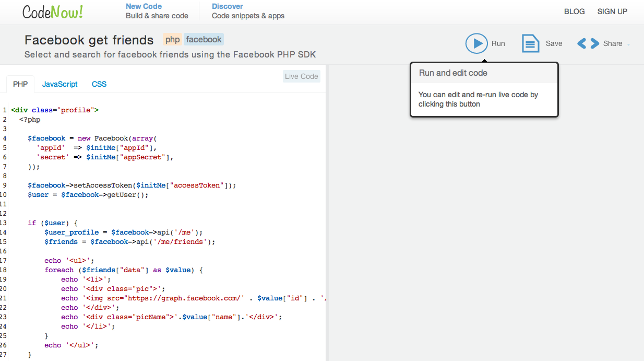The image size is (644, 361).
Task: Click the Facebook get friends title
Action: pyautogui.click(x=89, y=40)
